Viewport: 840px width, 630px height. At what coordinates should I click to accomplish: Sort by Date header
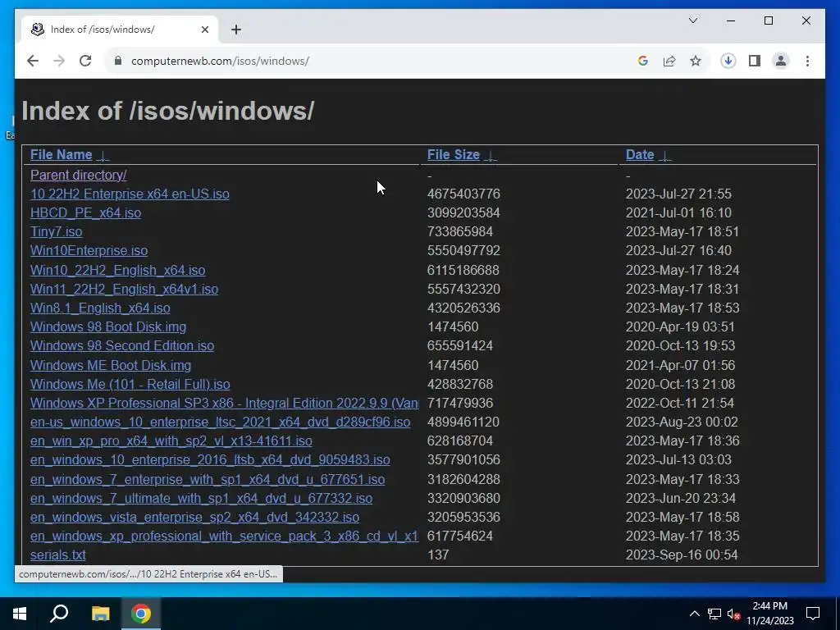tap(640, 155)
